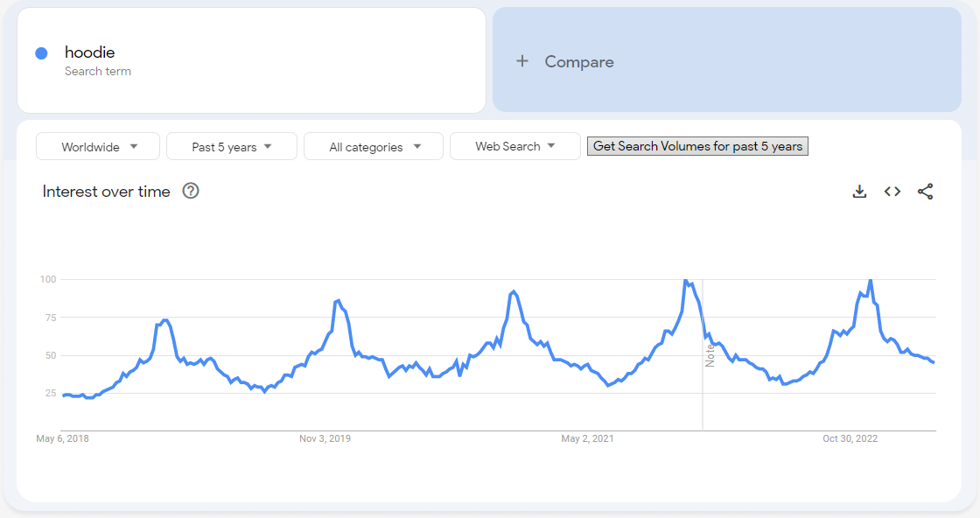Download the interest over time data

859,192
